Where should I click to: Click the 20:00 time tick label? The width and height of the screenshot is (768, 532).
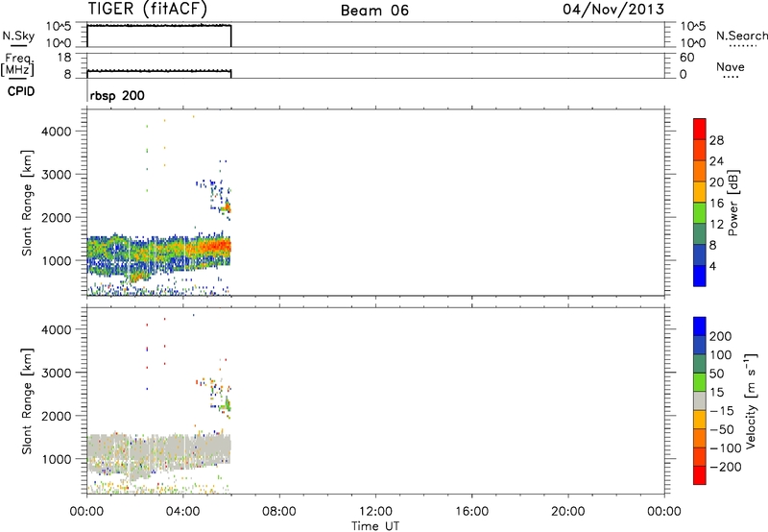(567, 512)
